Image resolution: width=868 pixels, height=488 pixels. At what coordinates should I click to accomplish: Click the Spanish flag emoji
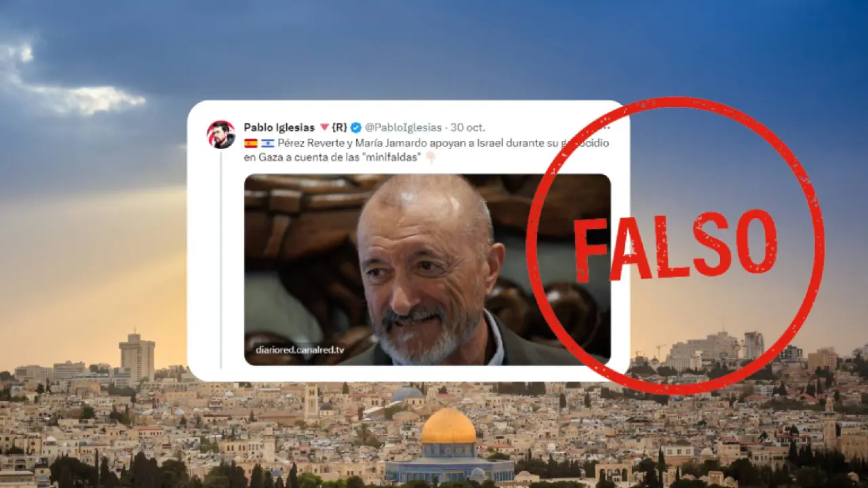click(251, 143)
